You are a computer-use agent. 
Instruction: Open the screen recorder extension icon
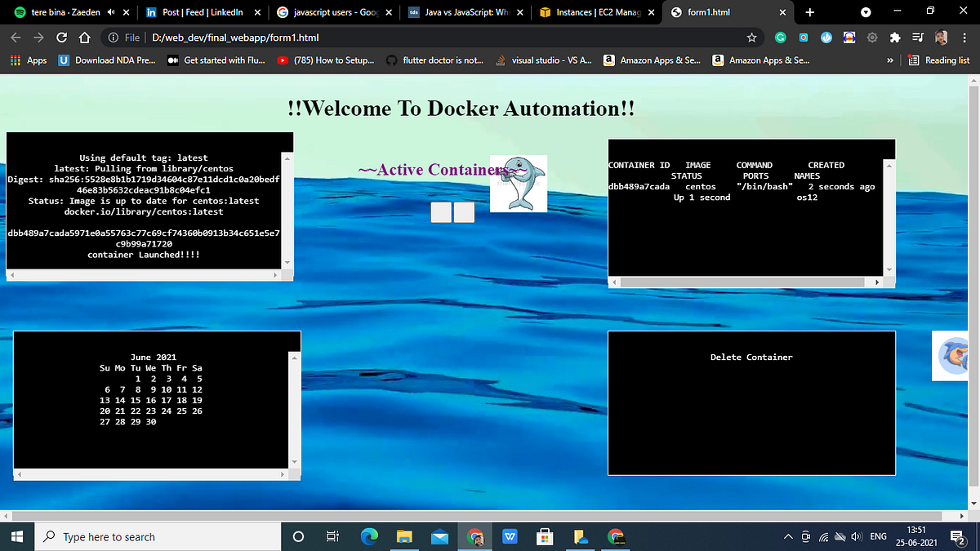tap(804, 38)
